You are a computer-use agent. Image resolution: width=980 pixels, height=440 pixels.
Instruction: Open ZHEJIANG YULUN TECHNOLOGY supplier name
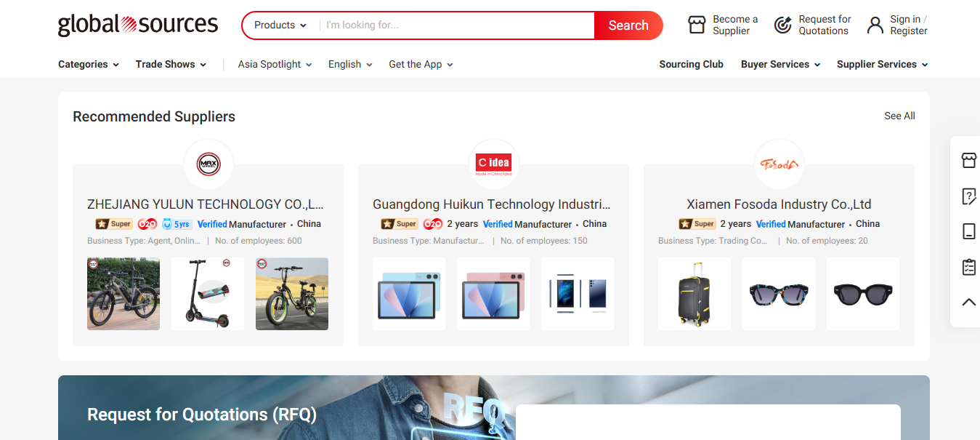point(206,204)
